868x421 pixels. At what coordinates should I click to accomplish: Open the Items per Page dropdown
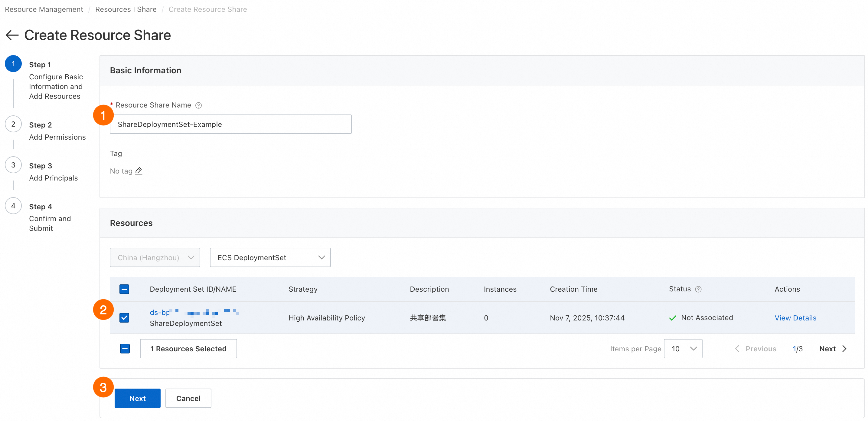(683, 349)
